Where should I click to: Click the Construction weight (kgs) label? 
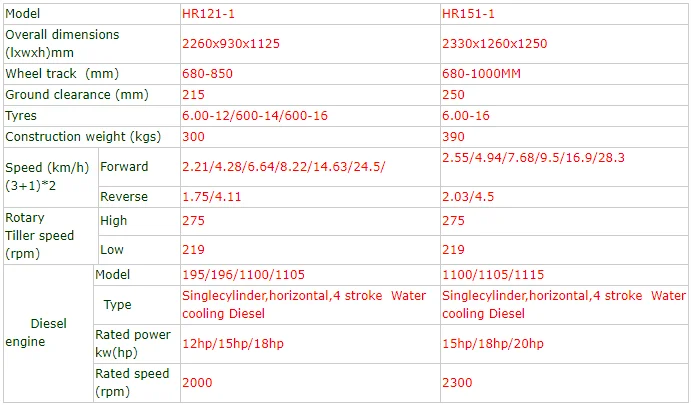point(77,136)
